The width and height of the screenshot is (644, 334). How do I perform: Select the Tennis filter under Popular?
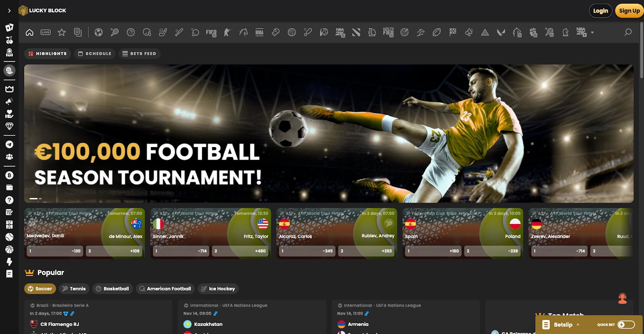pos(74,288)
